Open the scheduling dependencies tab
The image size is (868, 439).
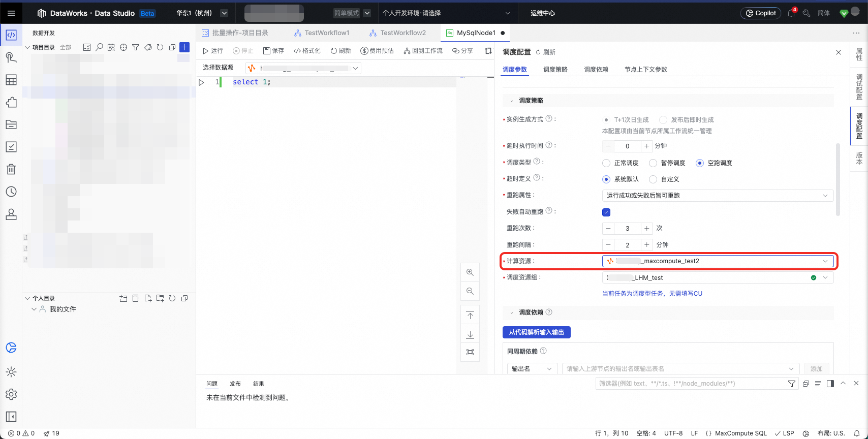[x=596, y=70]
